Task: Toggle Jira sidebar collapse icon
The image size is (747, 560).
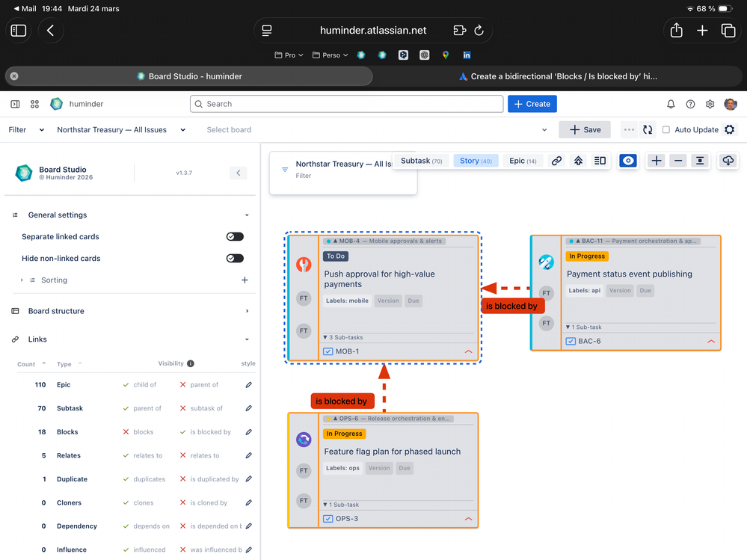Action: click(x=15, y=104)
